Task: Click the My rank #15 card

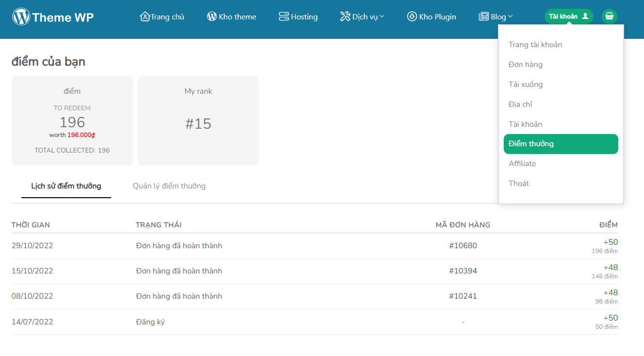Action: [x=198, y=120]
